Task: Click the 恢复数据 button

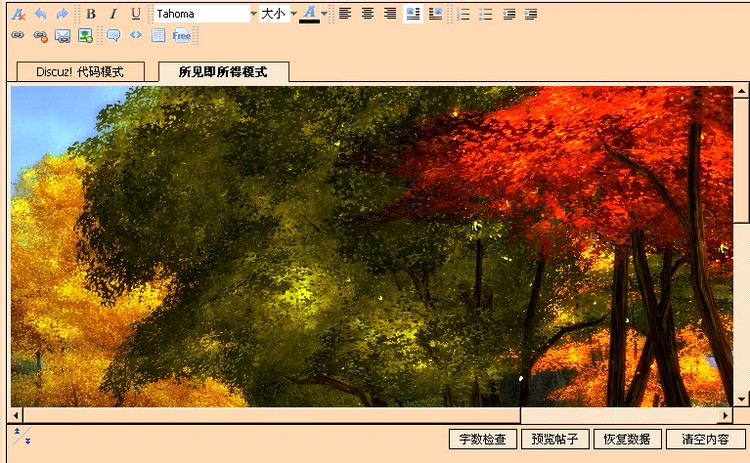Action: 627,439
